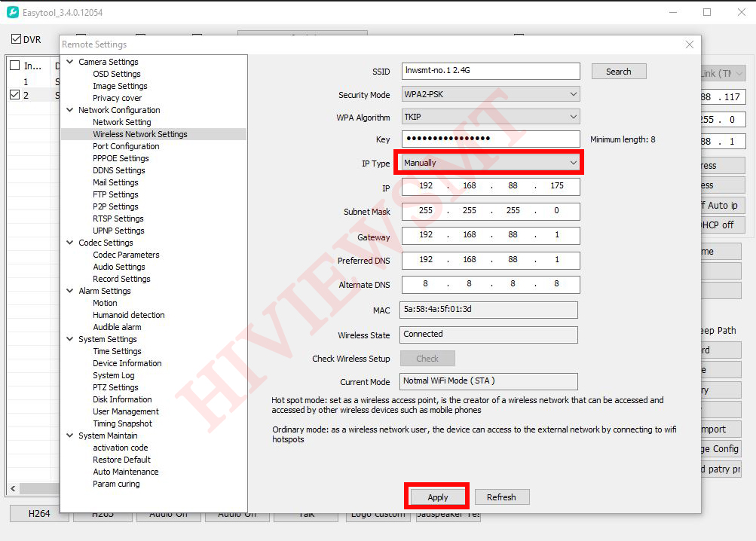Click the SSID text field
Viewport: 756px width, 541px height.
(x=491, y=71)
